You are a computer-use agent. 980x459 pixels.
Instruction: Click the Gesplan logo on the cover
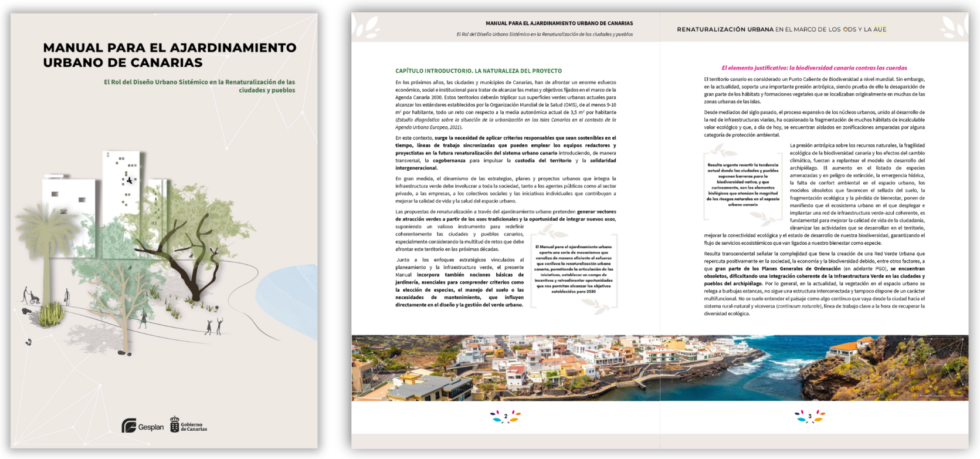point(143,426)
